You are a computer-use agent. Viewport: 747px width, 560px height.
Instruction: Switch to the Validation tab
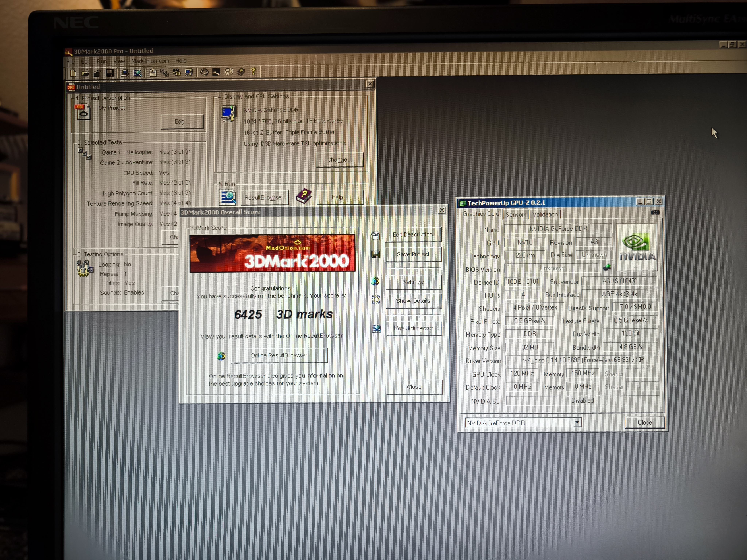[x=545, y=214]
